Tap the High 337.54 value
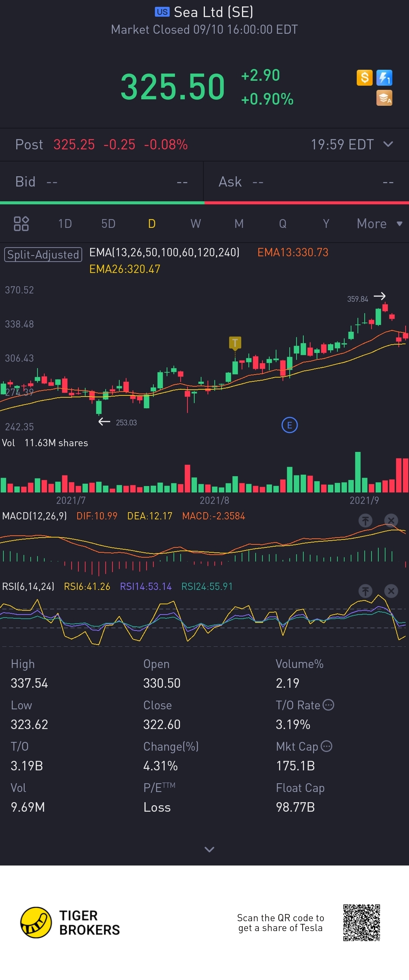The width and height of the screenshot is (409, 980). (x=29, y=683)
